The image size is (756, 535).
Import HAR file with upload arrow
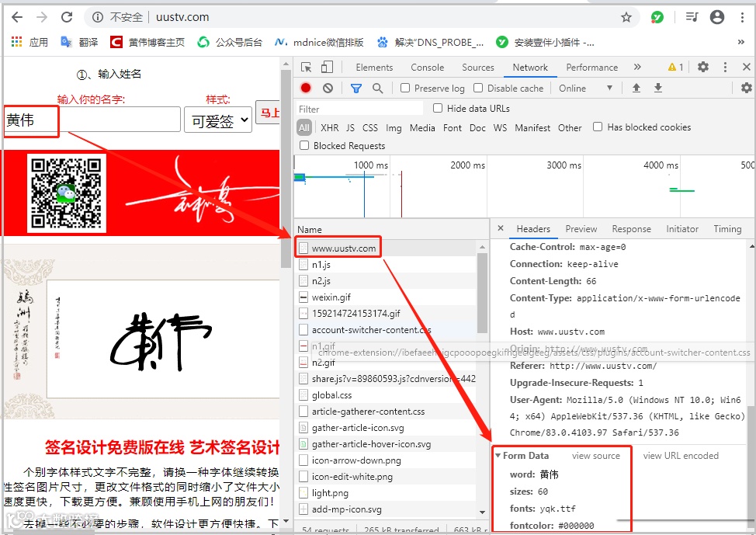click(x=636, y=88)
